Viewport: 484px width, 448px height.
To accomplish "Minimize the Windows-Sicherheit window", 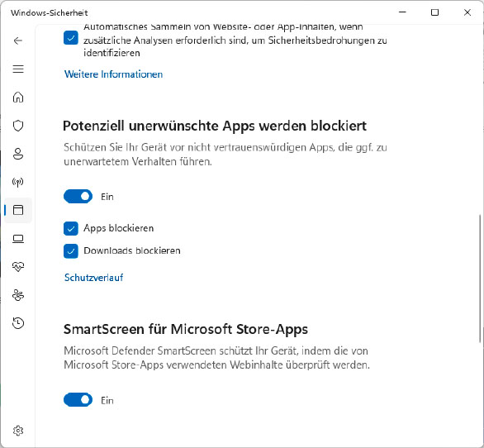I will click(402, 12).
